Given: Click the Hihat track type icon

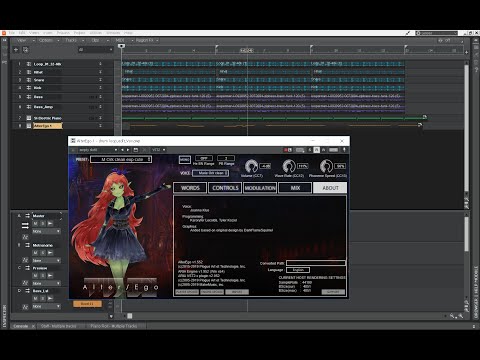Looking at the screenshot, I should [29, 72].
